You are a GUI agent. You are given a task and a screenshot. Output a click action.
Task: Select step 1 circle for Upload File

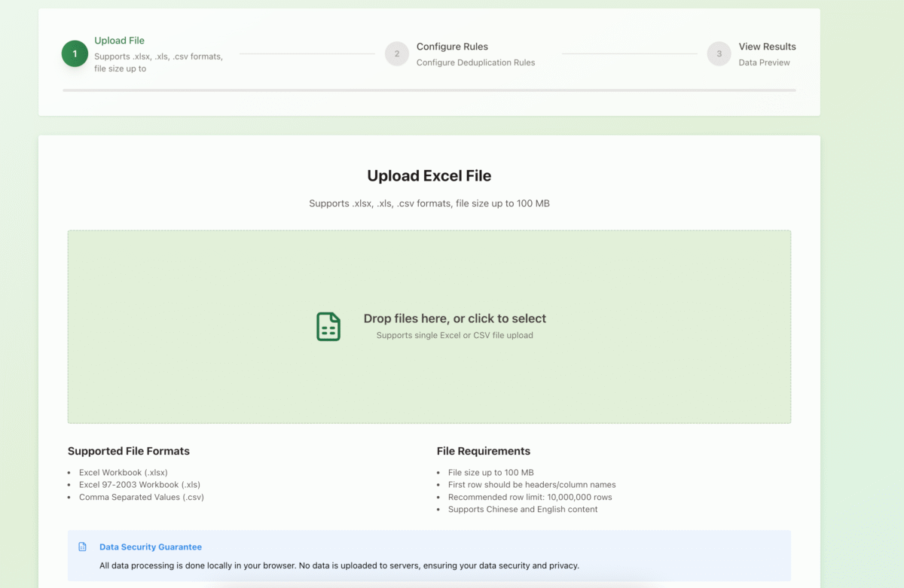[x=75, y=53]
